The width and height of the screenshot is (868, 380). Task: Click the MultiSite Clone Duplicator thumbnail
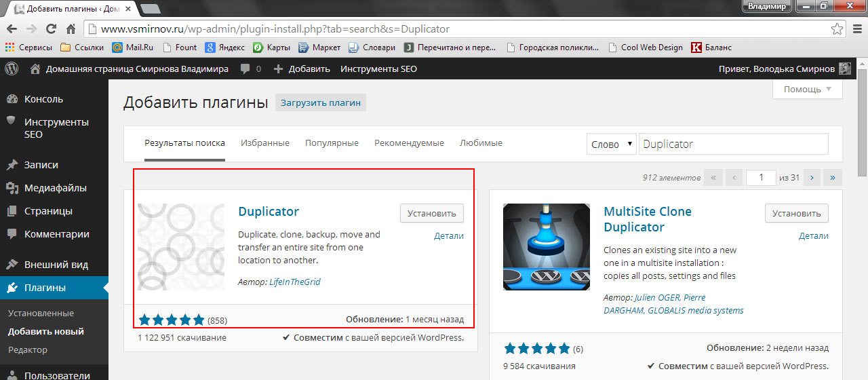coord(547,247)
